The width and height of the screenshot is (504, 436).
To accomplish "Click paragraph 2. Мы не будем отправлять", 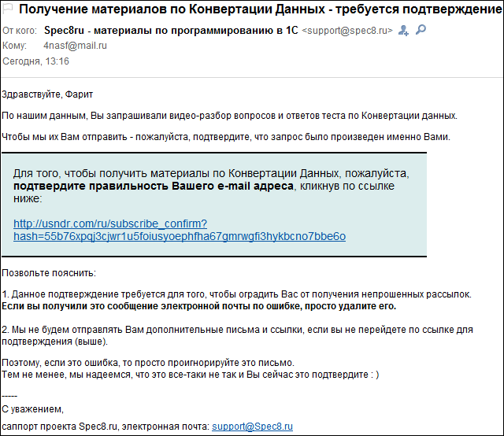I will pyautogui.click(x=237, y=335).
